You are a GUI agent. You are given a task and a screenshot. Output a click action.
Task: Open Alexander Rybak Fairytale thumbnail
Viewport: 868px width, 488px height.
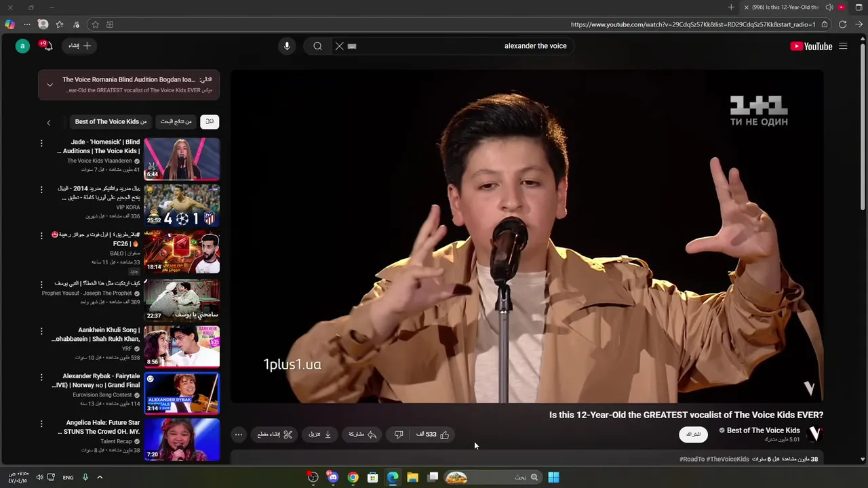pyautogui.click(x=182, y=392)
